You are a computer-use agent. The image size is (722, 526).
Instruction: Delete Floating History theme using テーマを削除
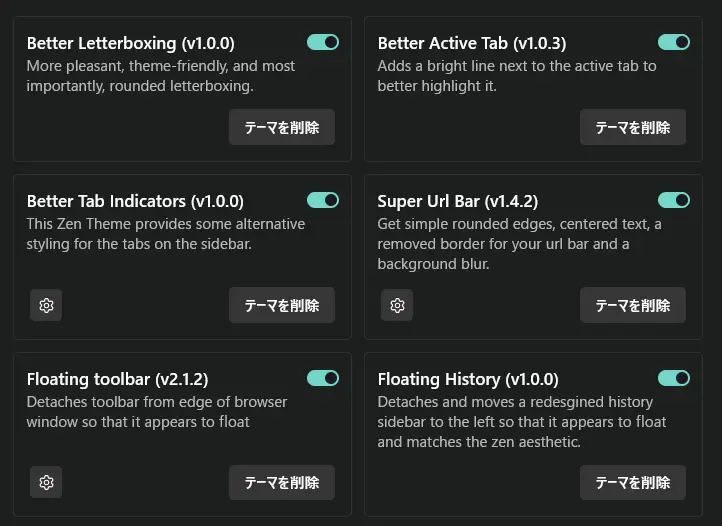pos(633,482)
